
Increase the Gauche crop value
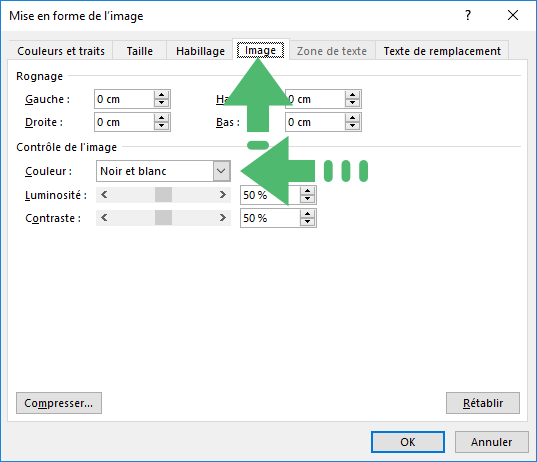point(161,95)
